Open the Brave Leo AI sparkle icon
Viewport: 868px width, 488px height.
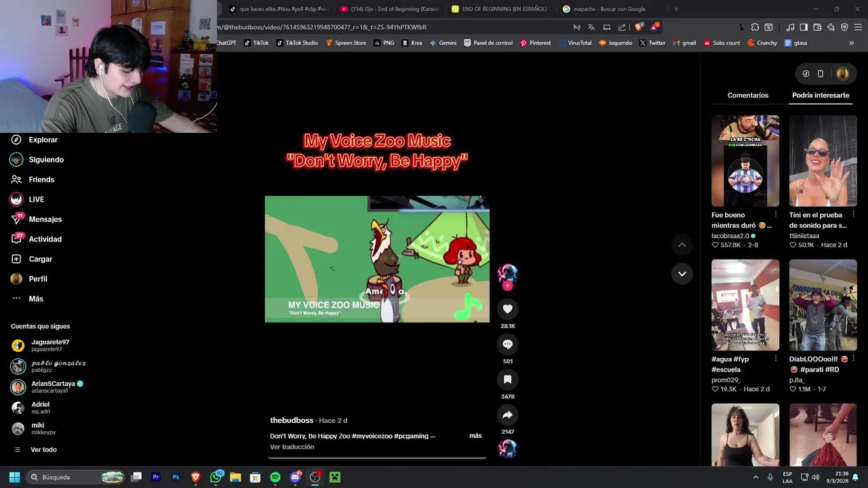click(x=831, y=27)
